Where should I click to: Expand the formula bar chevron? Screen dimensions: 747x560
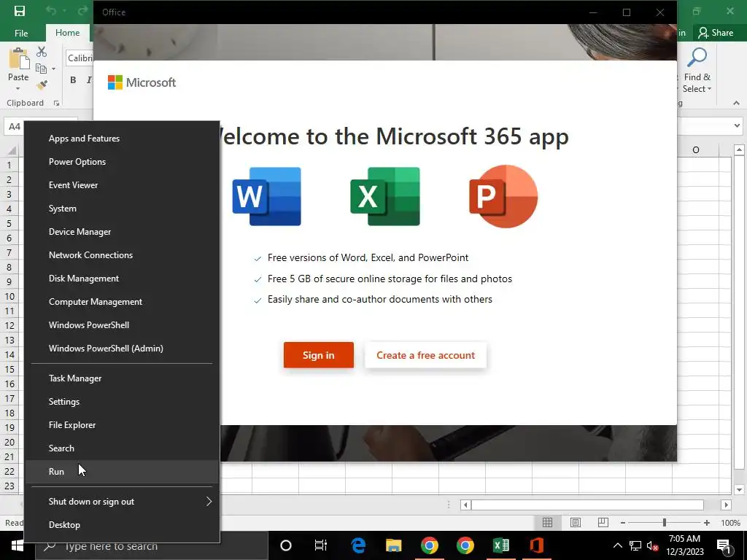coord(737,126)
